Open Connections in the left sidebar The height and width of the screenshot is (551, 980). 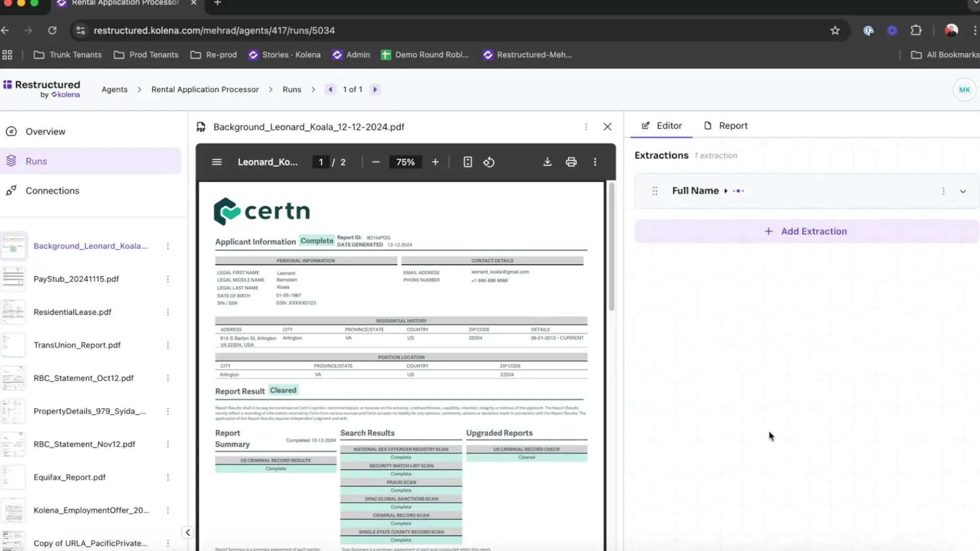(x=53, y=190)
